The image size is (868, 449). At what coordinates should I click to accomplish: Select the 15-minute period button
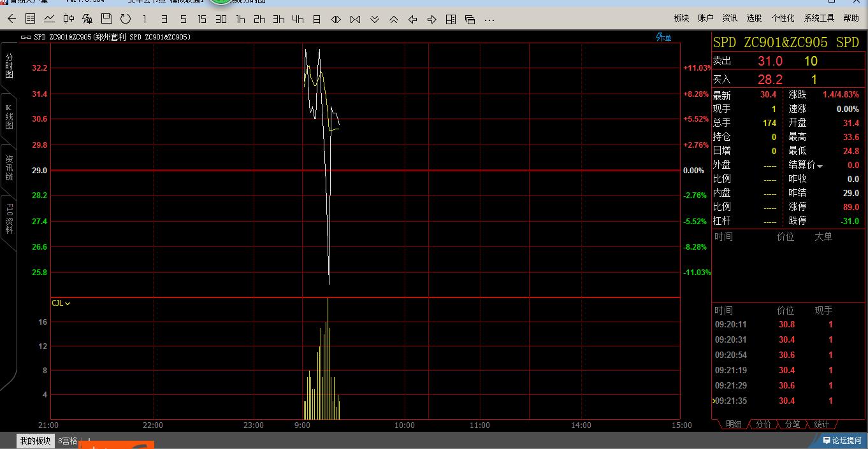202,19
